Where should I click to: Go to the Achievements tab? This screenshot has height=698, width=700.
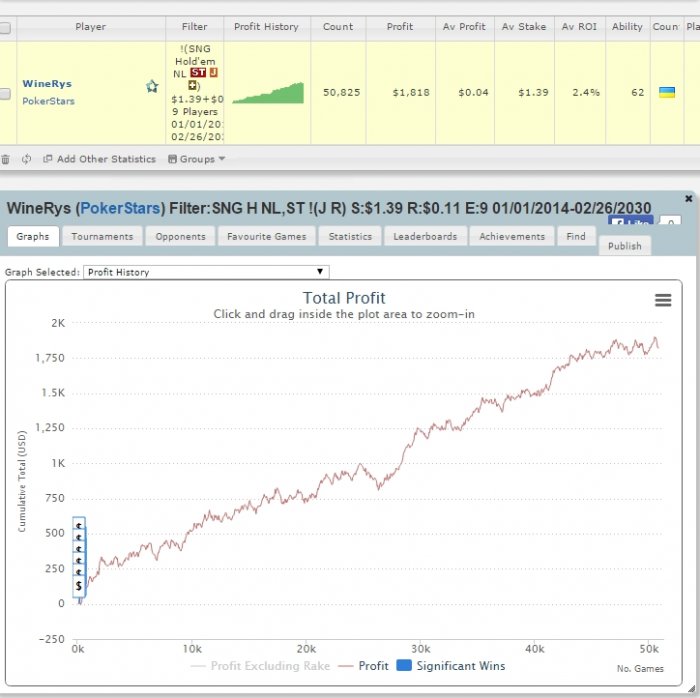(x=512, y=237)
